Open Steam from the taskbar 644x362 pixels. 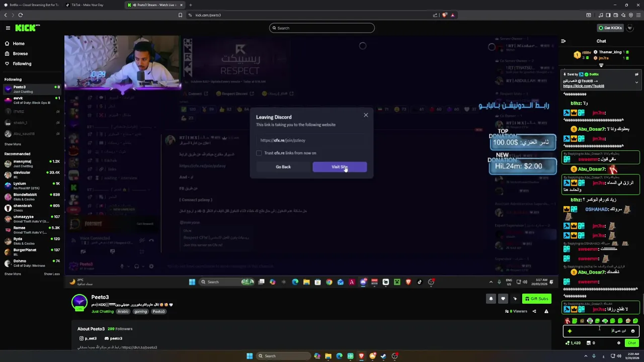pos(383,356)
